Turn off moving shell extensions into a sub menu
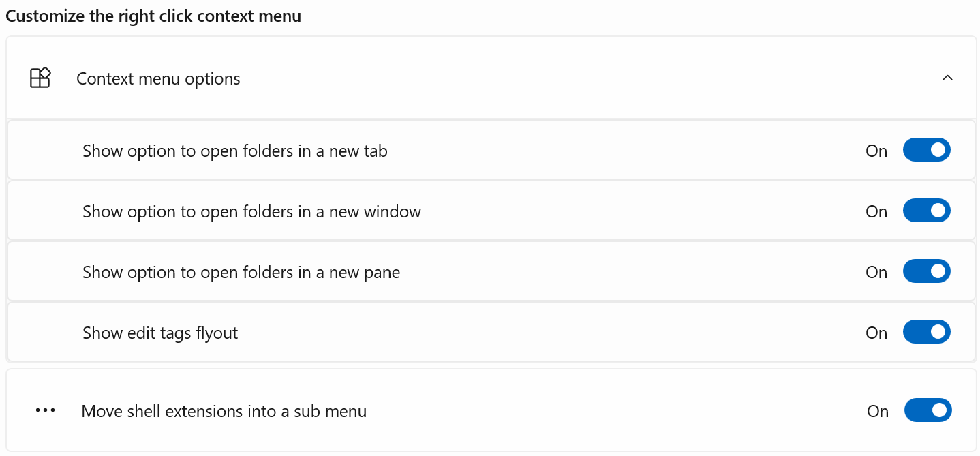 [927, 410]
